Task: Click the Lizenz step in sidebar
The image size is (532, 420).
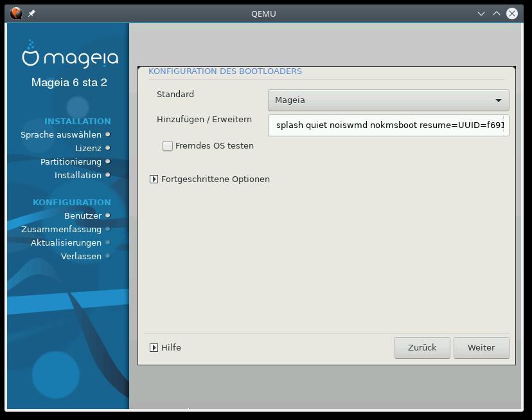Action: tap(93, 148)
